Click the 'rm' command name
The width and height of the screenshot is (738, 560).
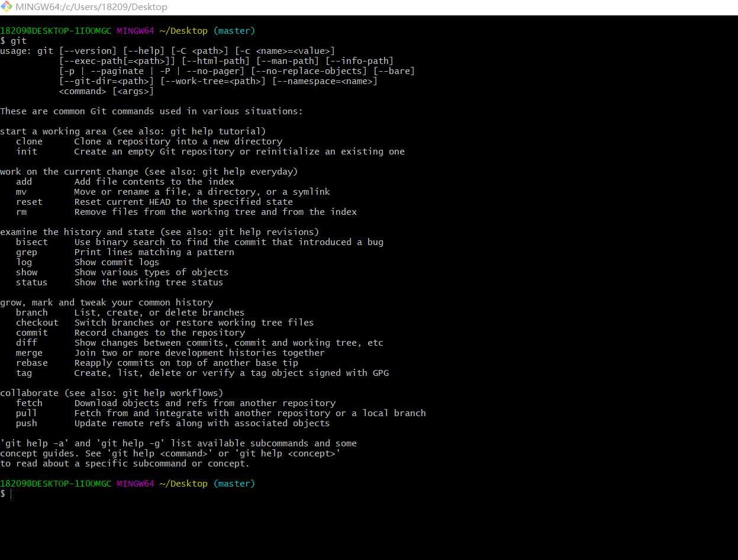click(21, 212)
